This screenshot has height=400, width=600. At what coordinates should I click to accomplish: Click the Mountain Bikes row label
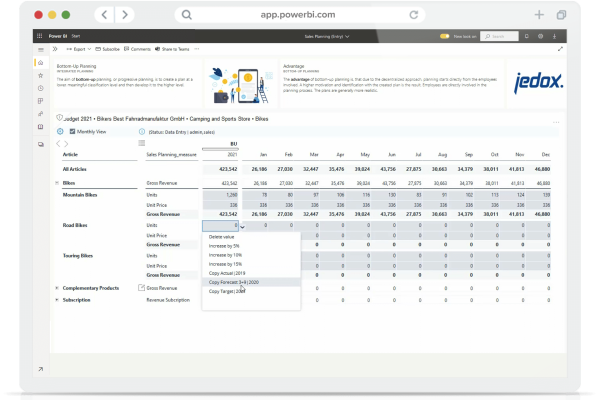tap(80, 195)
